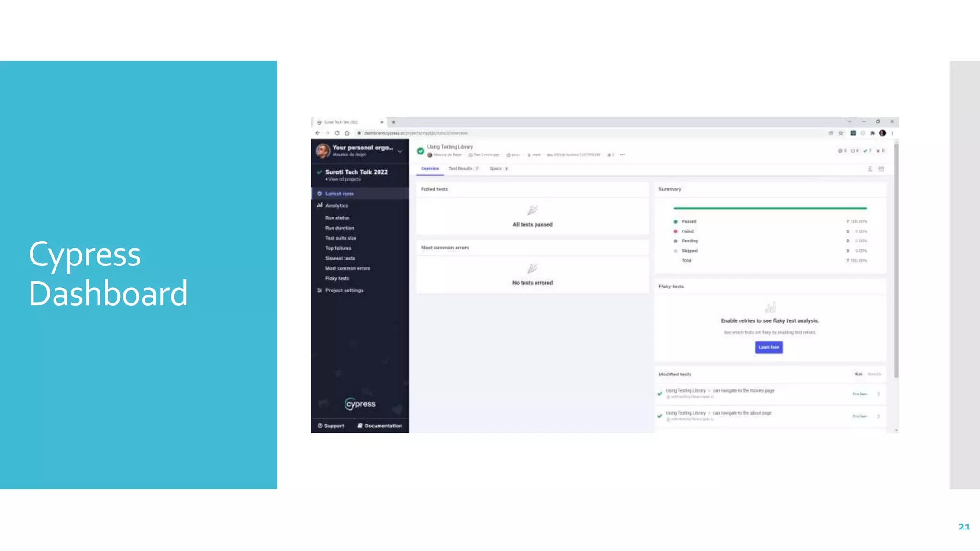Click the Learn how button
The width and height of the screenshot is (980, 551).
(769, 347)
